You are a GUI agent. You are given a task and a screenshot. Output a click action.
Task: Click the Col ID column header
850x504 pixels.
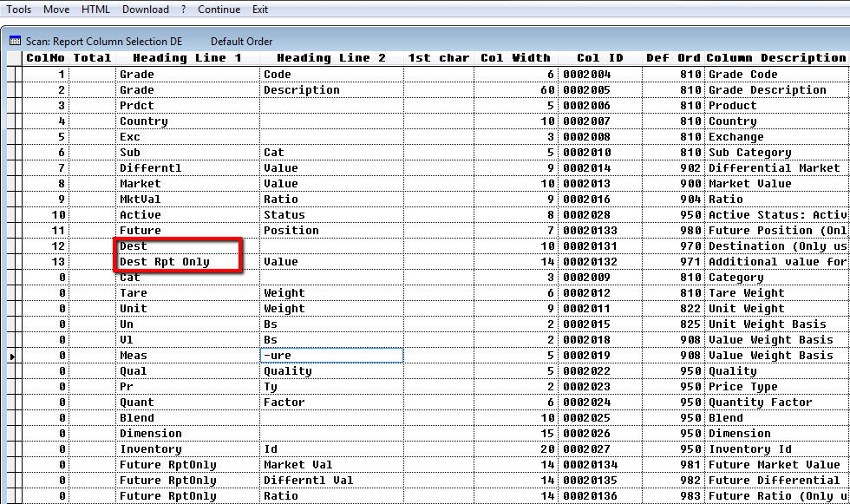(600, 58)
